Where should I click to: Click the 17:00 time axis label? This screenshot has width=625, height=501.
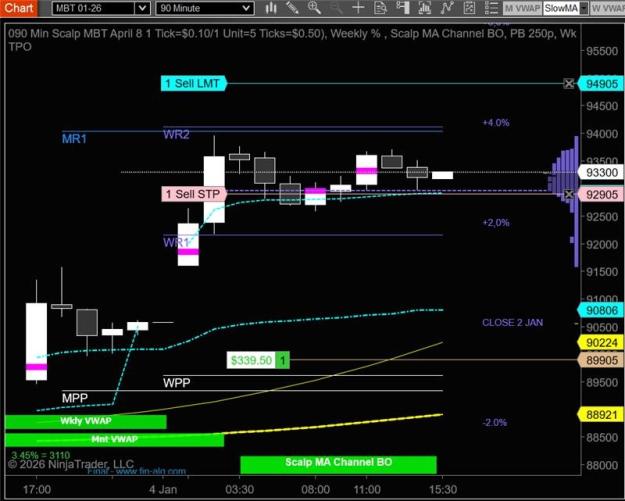[x=37, y=489]
